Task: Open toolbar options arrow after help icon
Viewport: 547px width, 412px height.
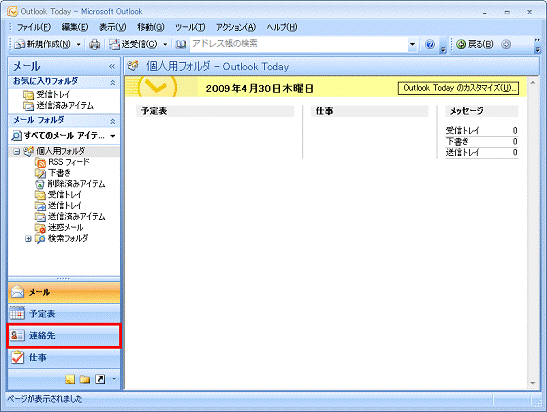Action: pyautogui.click(x=443, y=49)
